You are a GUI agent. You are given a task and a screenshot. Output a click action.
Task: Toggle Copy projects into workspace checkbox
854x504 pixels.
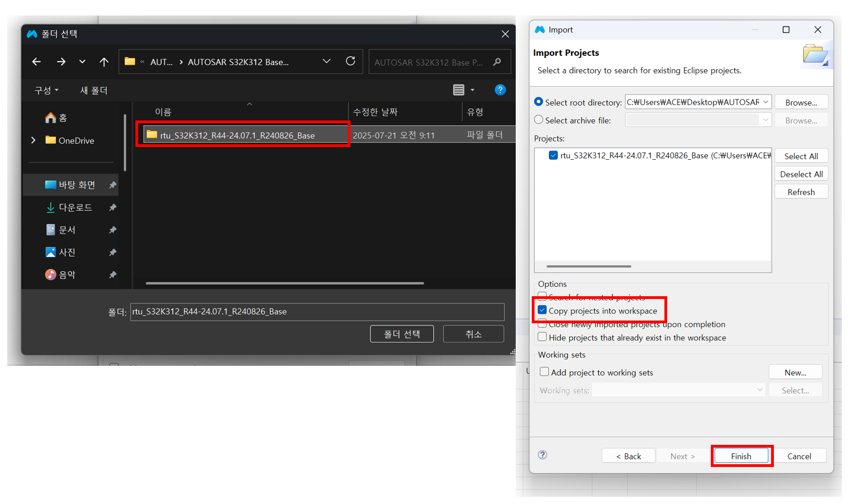[x=542, y=311]
